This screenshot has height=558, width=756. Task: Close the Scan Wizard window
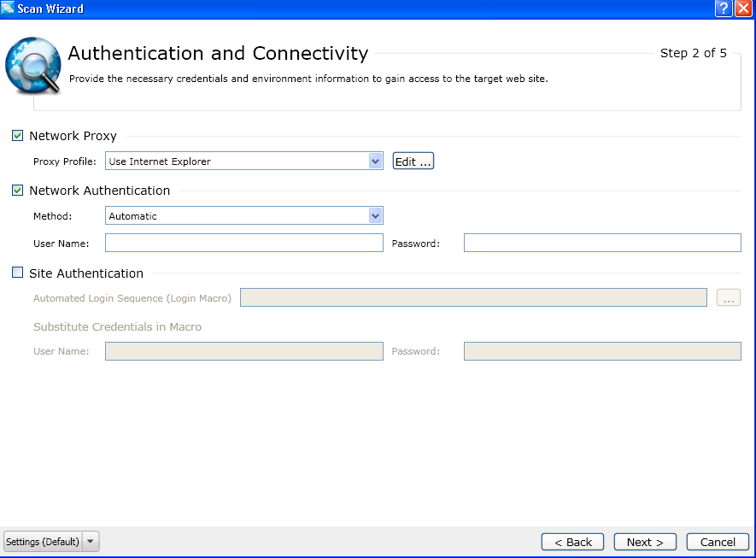pos(743,9)
